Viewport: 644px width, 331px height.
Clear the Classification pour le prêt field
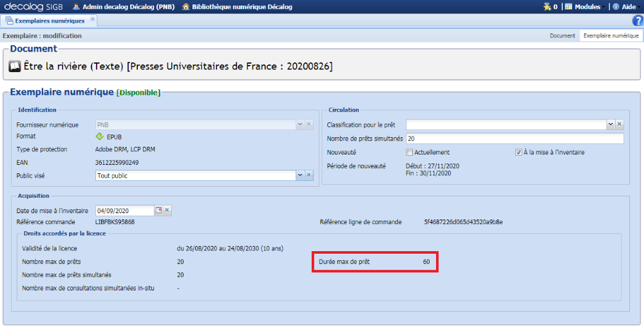[620, 124]
